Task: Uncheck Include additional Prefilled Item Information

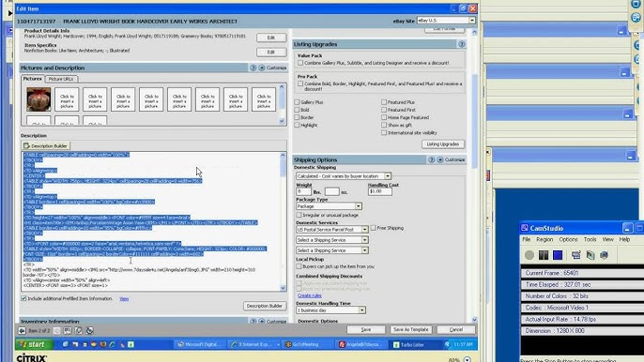Action: click(x=23, y=298)
